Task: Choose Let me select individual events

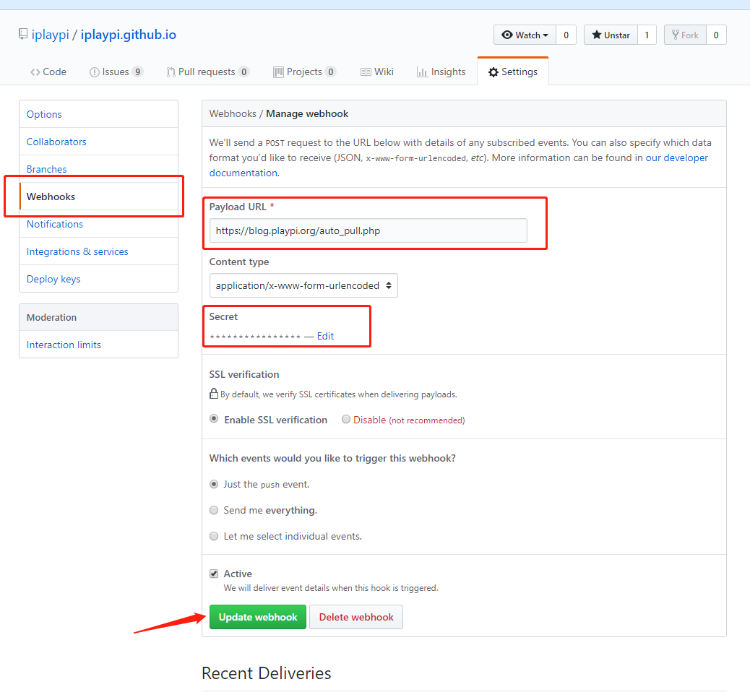Action: [214, 536]
